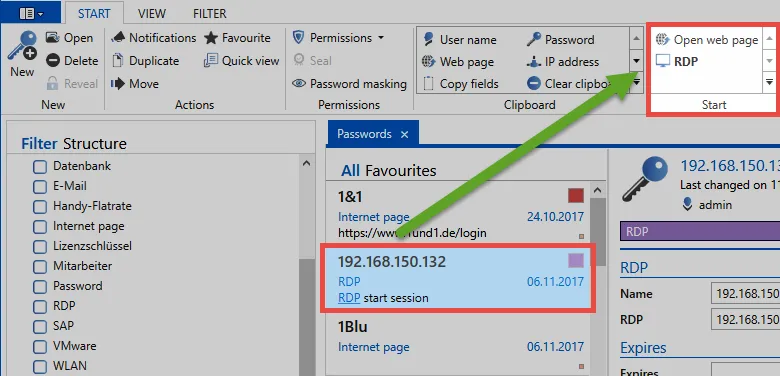Screen dimensions: 780x376
Task: Click Clipboard gallery scroll-down arrow
Action: tap(636, 61)
